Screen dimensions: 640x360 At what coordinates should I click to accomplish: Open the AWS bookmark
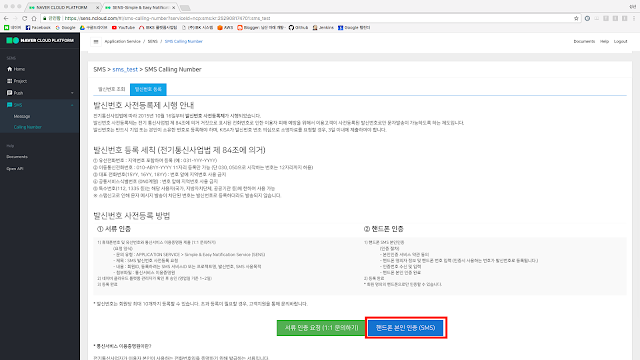225,28
